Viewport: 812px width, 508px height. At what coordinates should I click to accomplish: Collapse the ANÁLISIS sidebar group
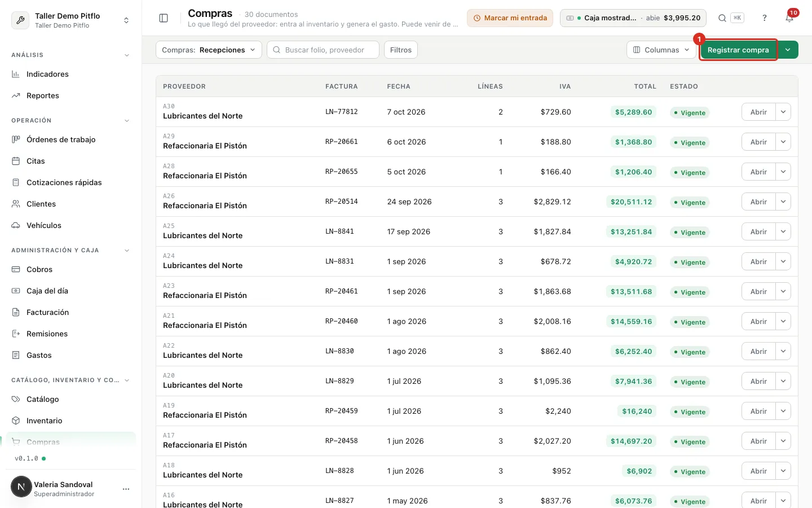(x=127, y=55)
